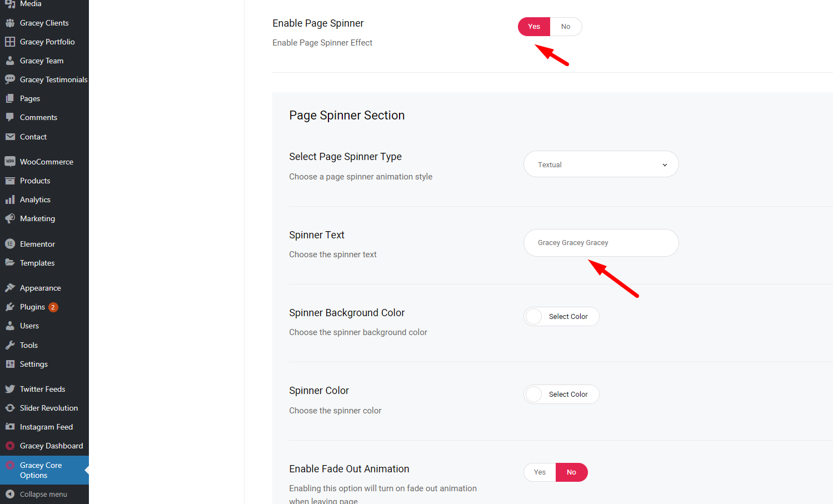Viewport: 833px width, 504px height.
Task: Open the Page Spinner Type dropdown
Action: pos(601,164)
